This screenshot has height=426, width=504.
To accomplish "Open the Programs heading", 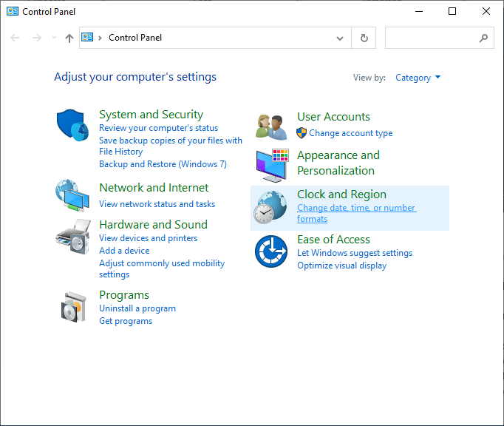I will pos(124,295).
